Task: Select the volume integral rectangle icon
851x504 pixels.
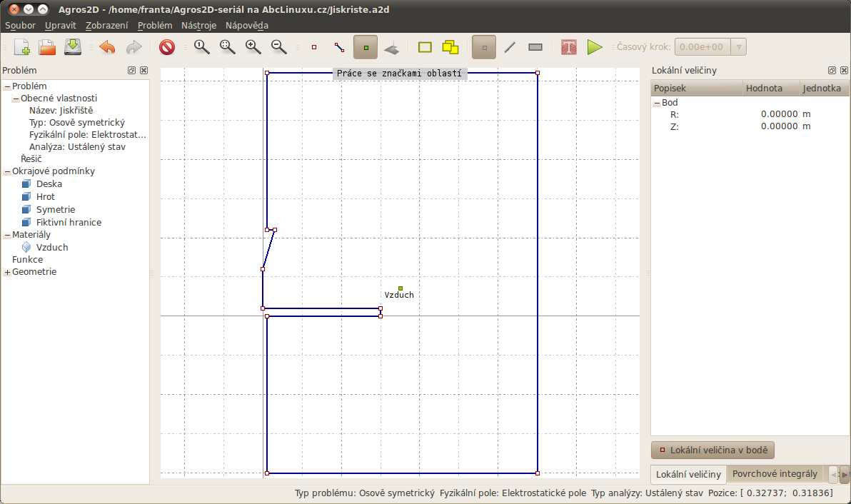Action: (535, 47)
